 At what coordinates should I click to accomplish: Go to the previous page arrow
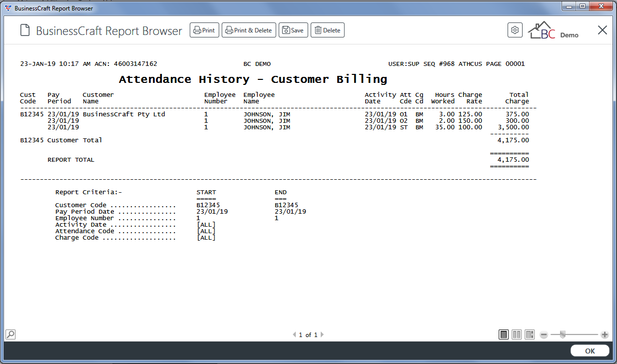click(295, 335)
